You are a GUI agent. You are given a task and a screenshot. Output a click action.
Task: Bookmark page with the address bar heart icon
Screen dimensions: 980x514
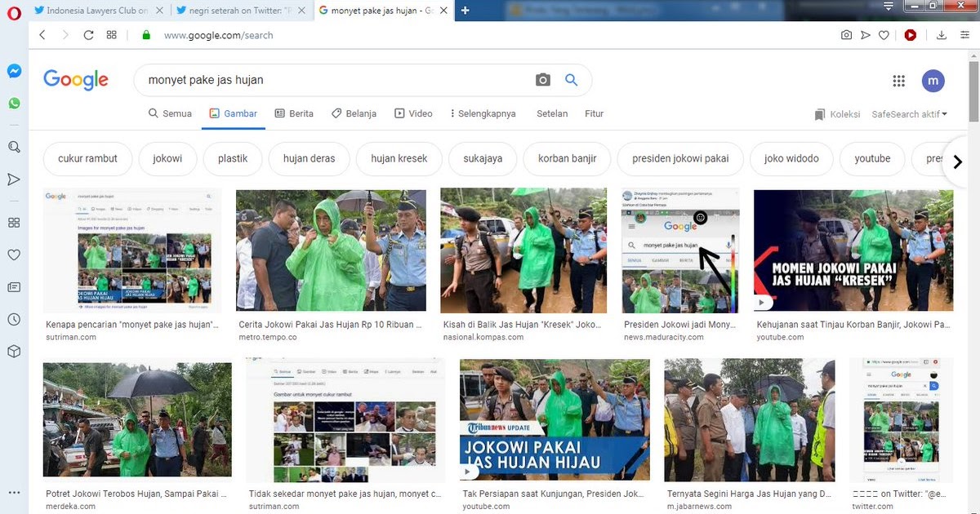[884, 35]
